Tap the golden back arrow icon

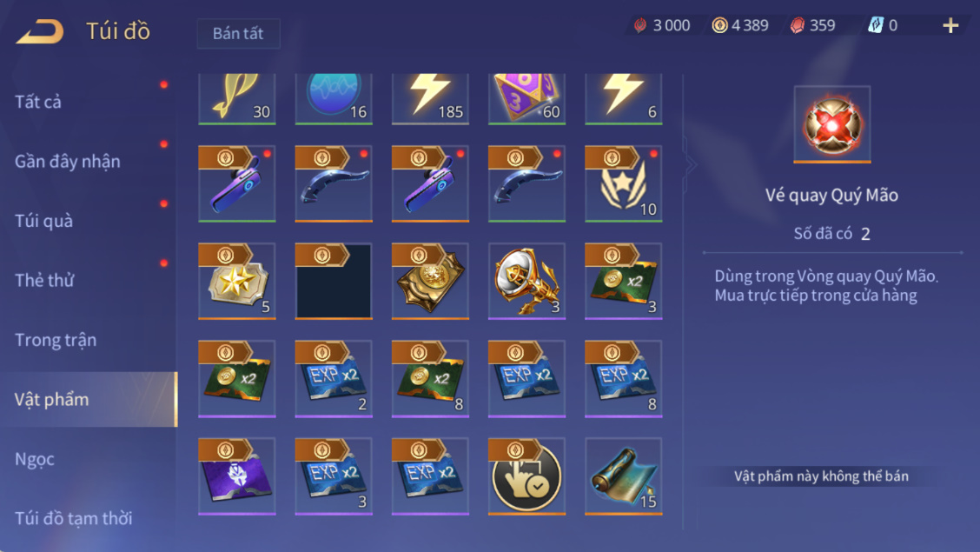(40, 30)
